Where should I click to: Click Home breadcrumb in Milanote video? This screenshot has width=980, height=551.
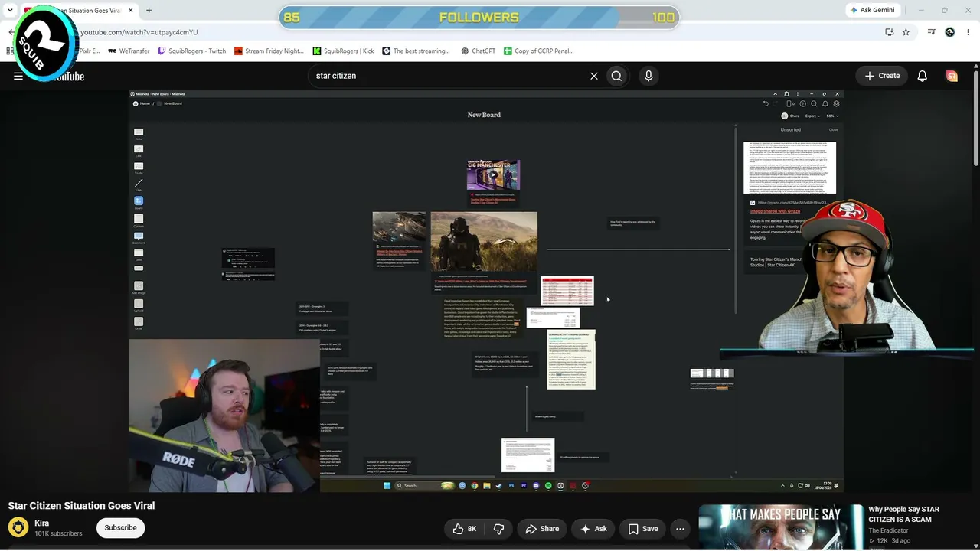[142, 103]
